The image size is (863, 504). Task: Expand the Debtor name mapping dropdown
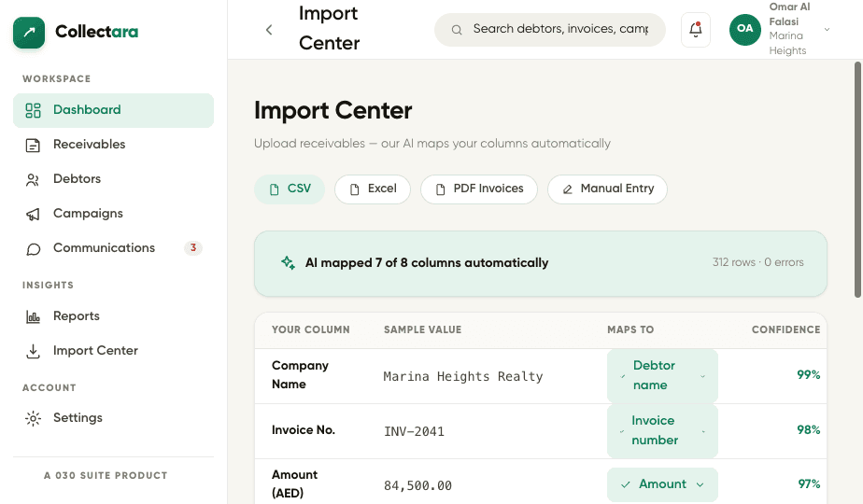pyautogui.click(x=663, y=376)
